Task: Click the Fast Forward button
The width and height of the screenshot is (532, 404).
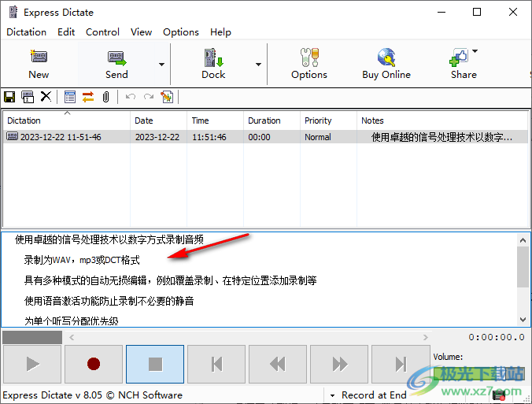Action: coord(339,365)
